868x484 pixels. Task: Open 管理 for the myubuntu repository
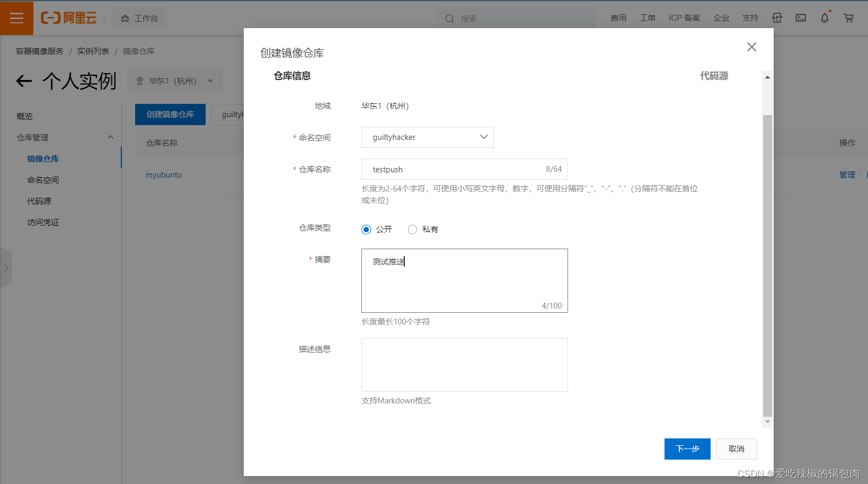point(847,174)
